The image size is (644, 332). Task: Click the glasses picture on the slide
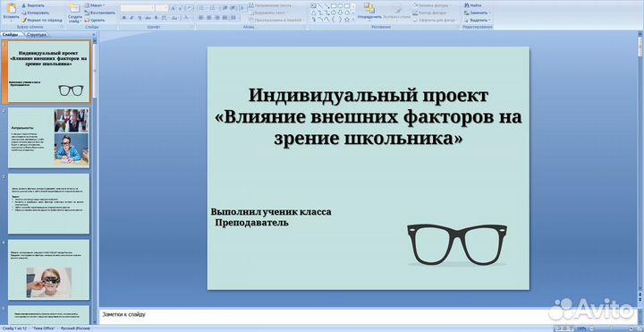pyautogui.click(x=457, y=244)
